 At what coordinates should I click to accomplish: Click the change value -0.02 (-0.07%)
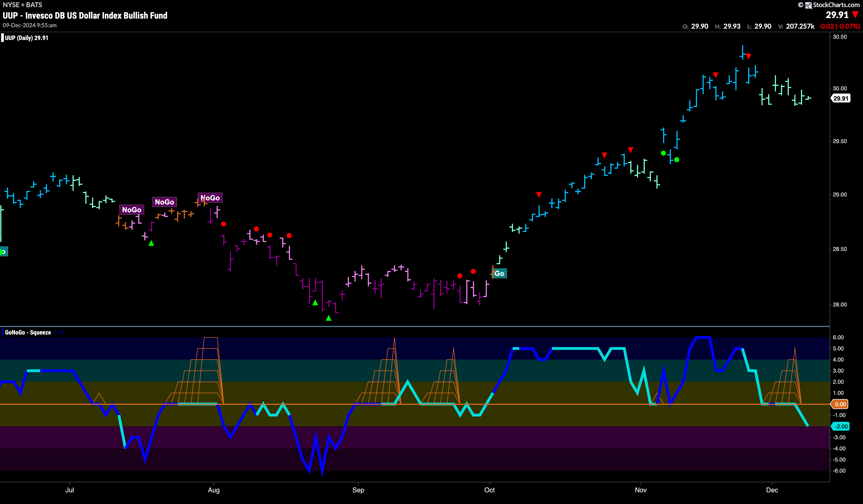tap(839, 26)
